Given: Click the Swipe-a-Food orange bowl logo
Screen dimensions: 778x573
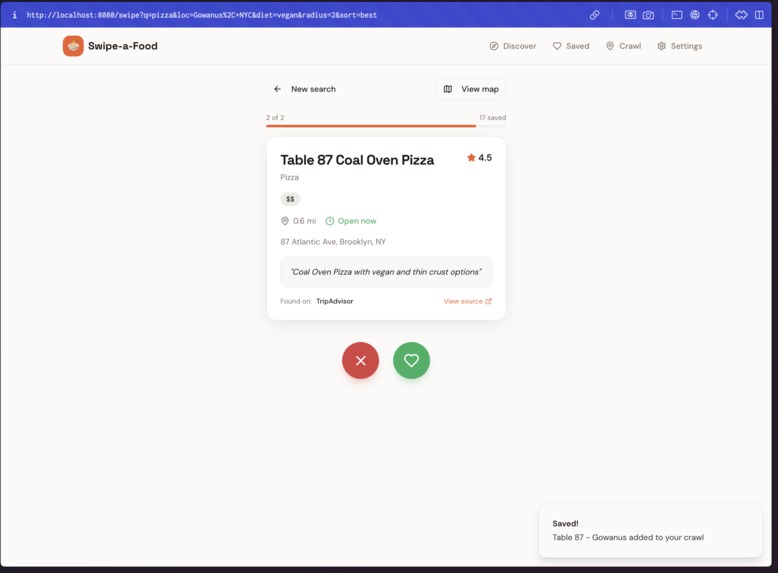Looking at the screenshot, I should coord(73,46).
